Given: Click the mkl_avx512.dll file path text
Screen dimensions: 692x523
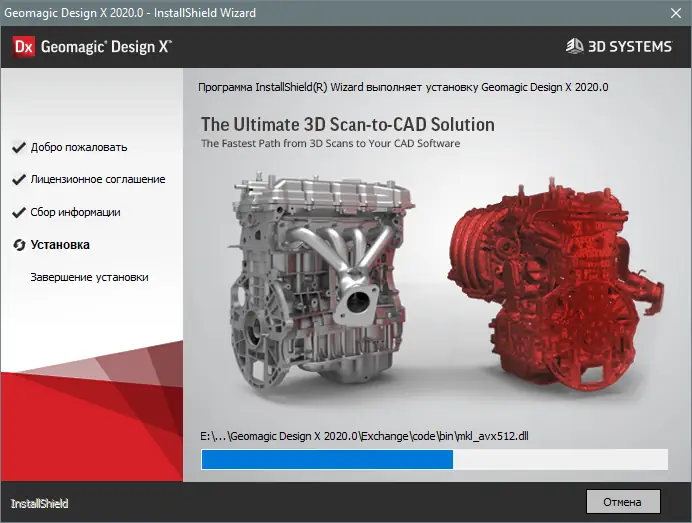Looking at the screenshot, I should [364, 436].
